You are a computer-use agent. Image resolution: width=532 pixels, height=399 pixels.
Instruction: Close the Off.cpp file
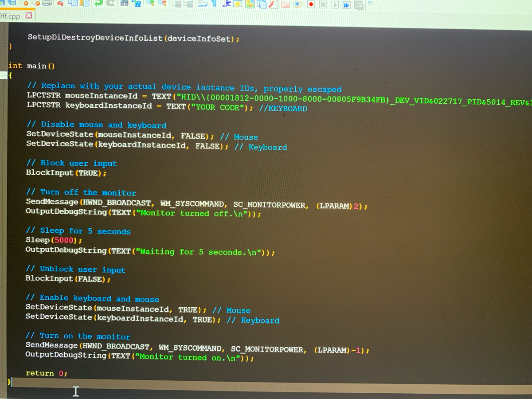tap(28, 16)
